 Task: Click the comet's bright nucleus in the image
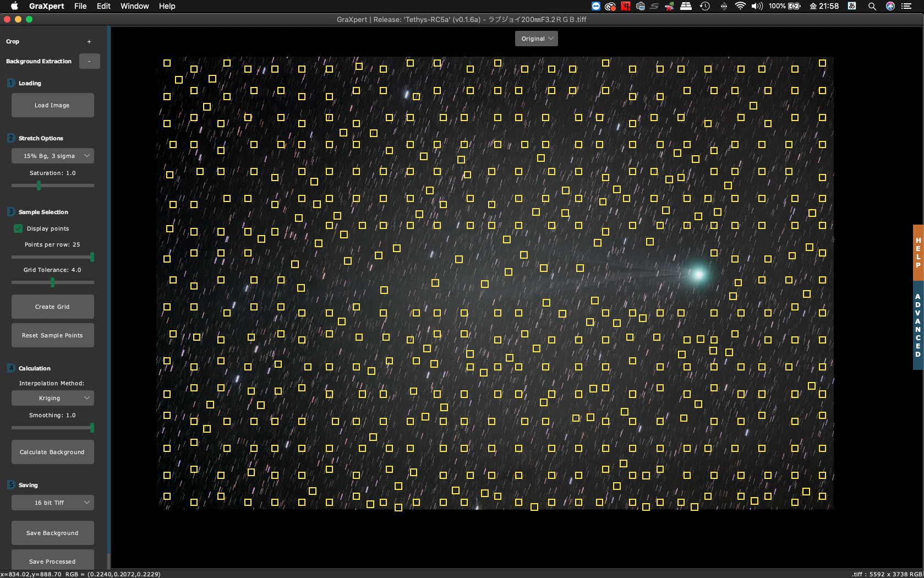click(698, 274)
